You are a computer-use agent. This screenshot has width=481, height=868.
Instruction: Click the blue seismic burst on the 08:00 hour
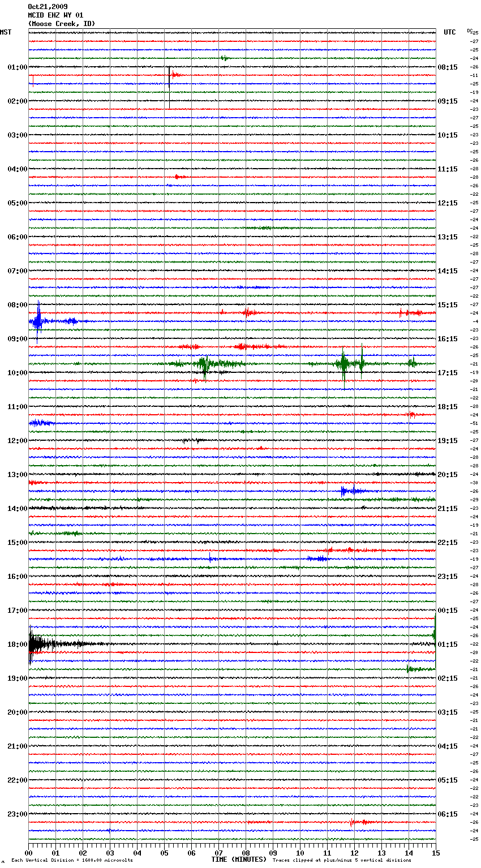coord(38,321)
